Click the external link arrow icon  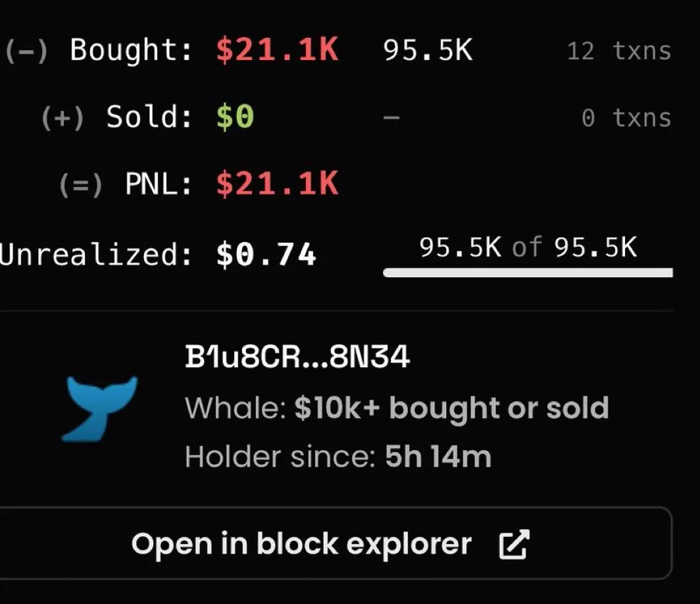tap(514, 545)
